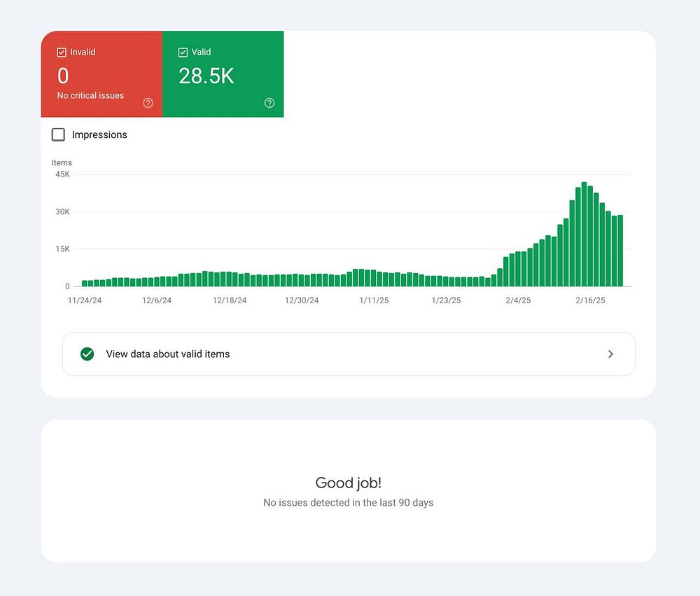
Task: Click the 2/16/25 date label
Action: 590,300
